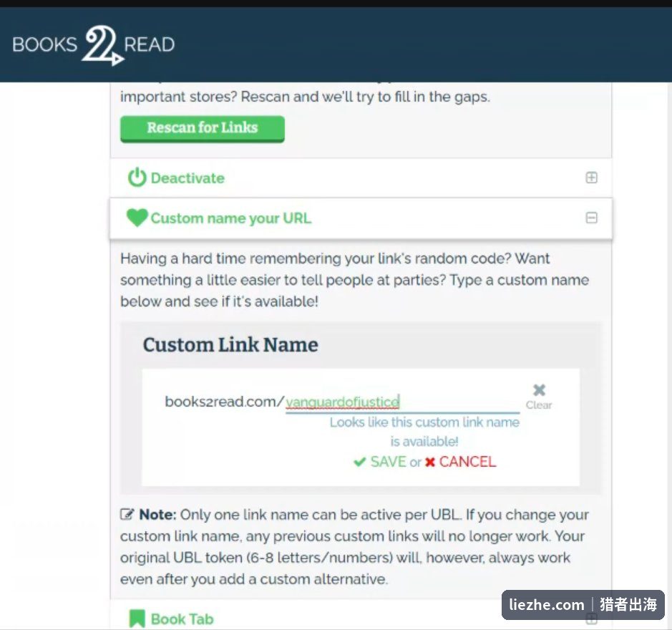Expand Deactivate with its plus icon
The height and width of the screenshot is (630, 672).
[x=591, y=178]
